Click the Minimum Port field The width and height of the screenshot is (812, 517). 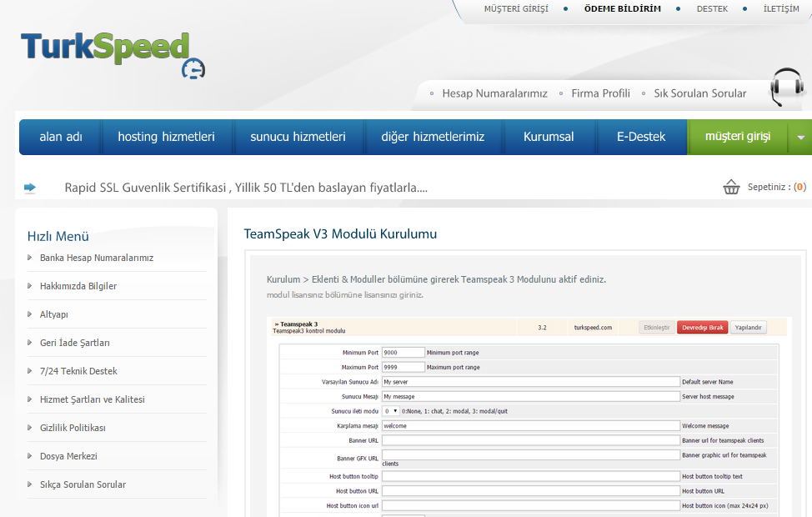403,352
